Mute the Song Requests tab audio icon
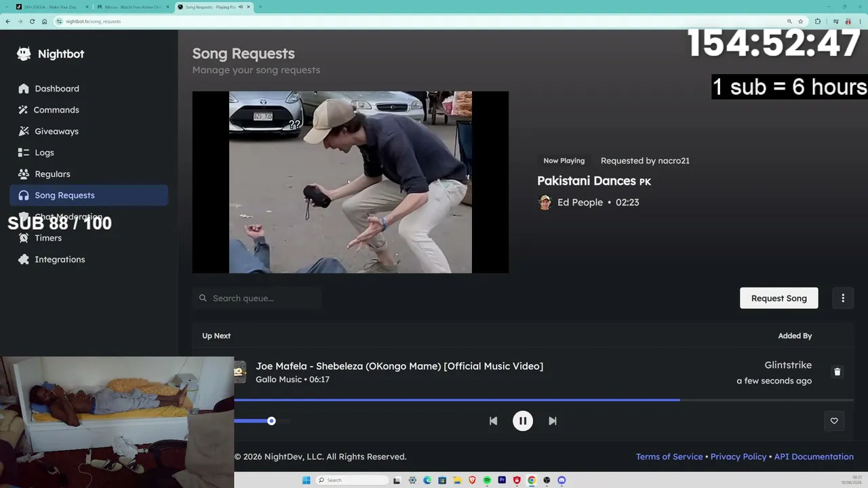Screen dimensions: 868x488 (241, 7)
